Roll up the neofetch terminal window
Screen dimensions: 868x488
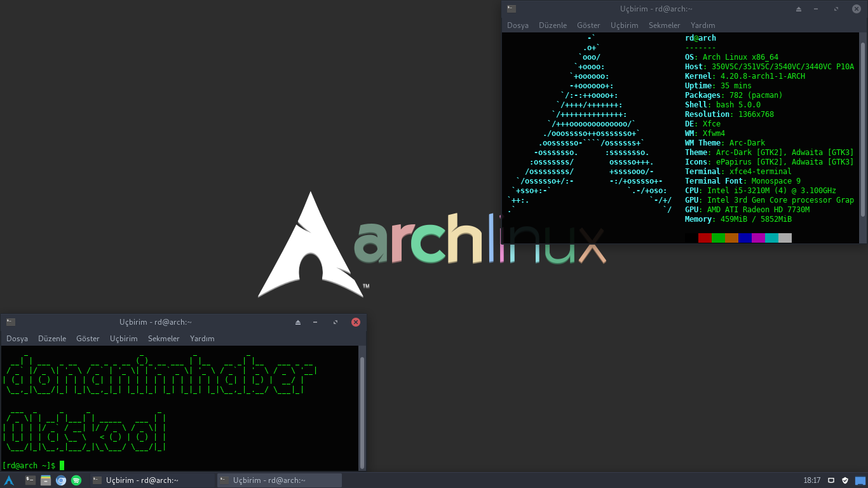[799, 9]
